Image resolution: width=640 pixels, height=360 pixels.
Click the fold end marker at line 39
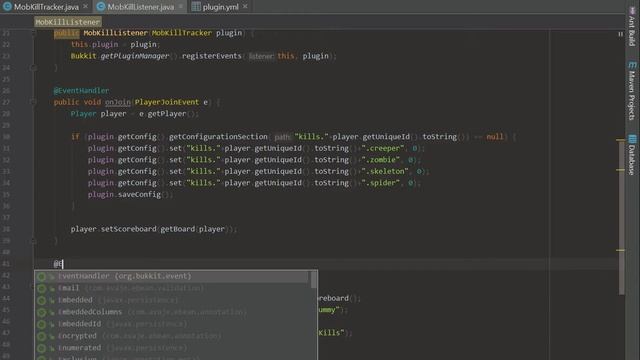(x=33, y=241)
